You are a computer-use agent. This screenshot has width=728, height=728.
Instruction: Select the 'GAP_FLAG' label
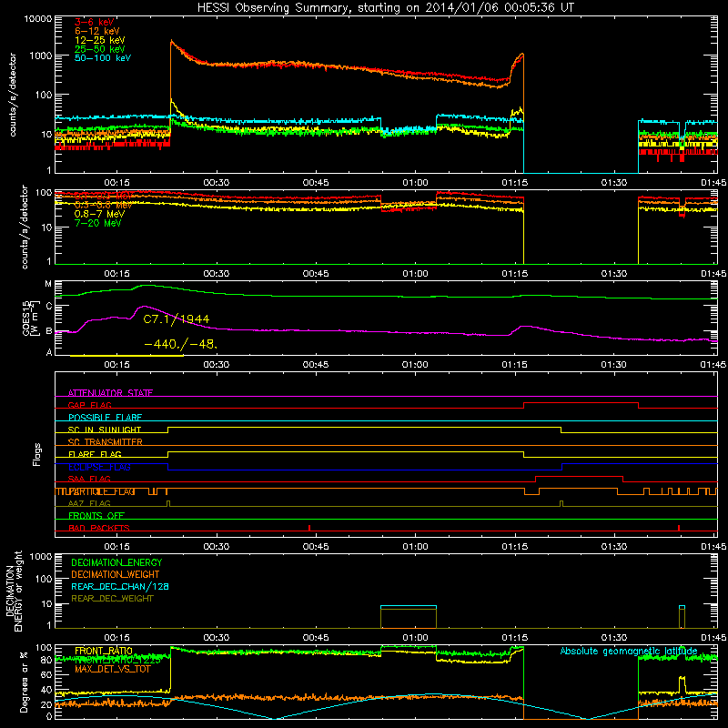coord(89,405)
